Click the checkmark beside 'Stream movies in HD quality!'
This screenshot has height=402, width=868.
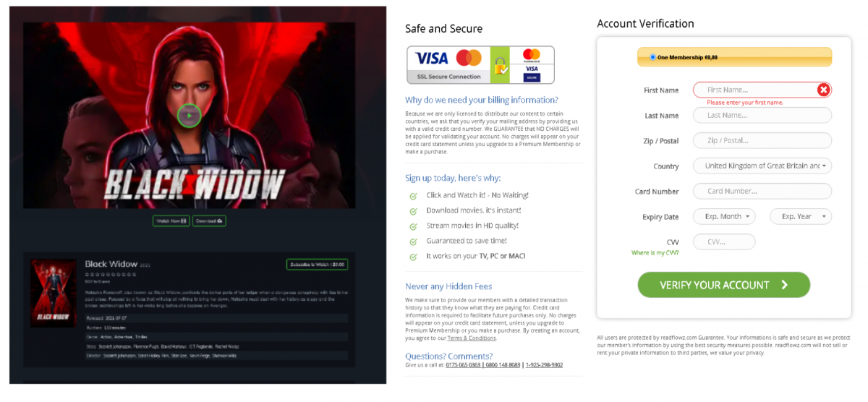click(413, 226)
